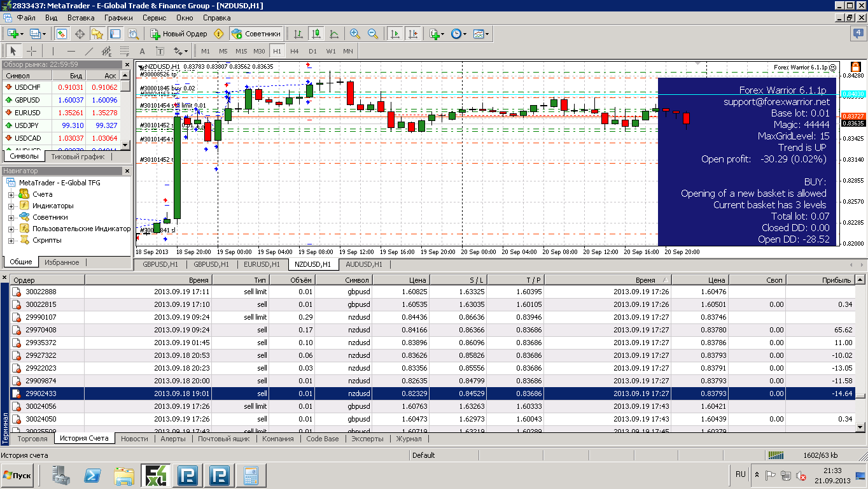Image resolution: width=868 pixels, height=489 pixels.
Task: Switch chart to line chart style
Action: pos(333,34)
